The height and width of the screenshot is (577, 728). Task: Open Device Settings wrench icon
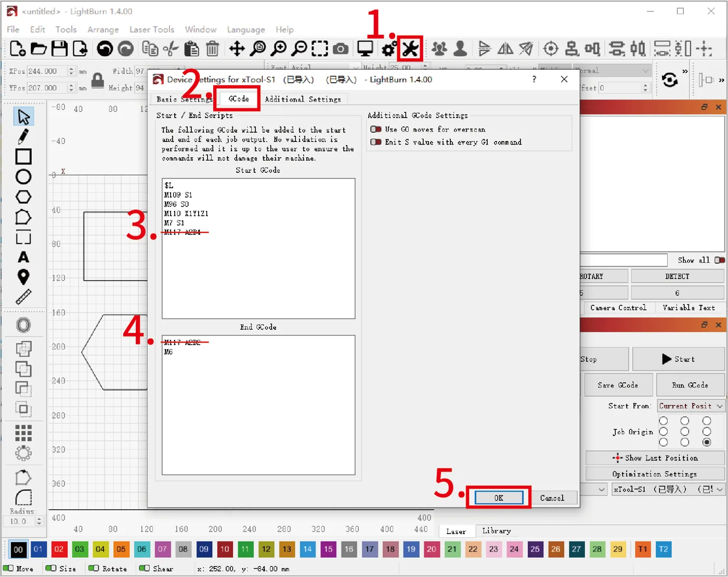pyautogui.click(x=410, y=49)
